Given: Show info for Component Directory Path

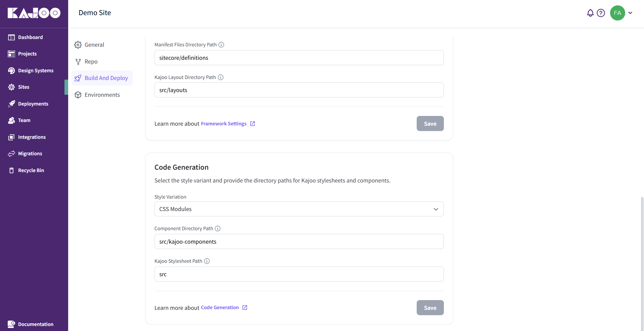Looking at the screenshot, I should 218,229.
